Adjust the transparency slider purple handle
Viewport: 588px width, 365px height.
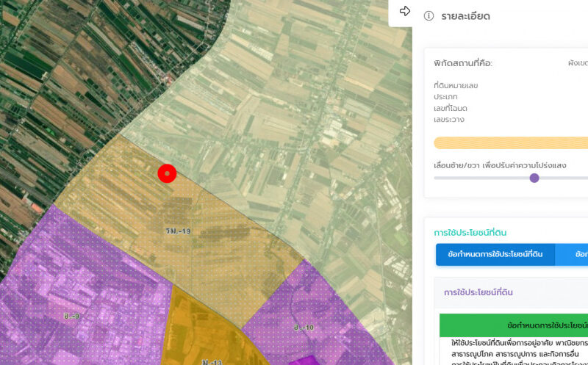[x=534, y=178]
